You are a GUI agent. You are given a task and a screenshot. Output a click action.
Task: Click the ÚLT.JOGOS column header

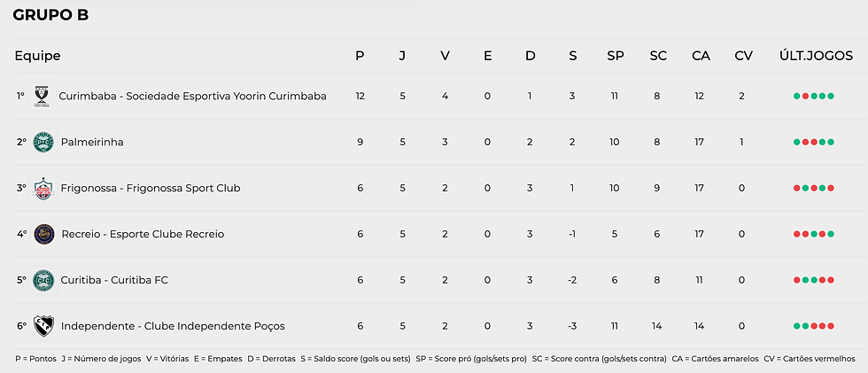point(814,56)
